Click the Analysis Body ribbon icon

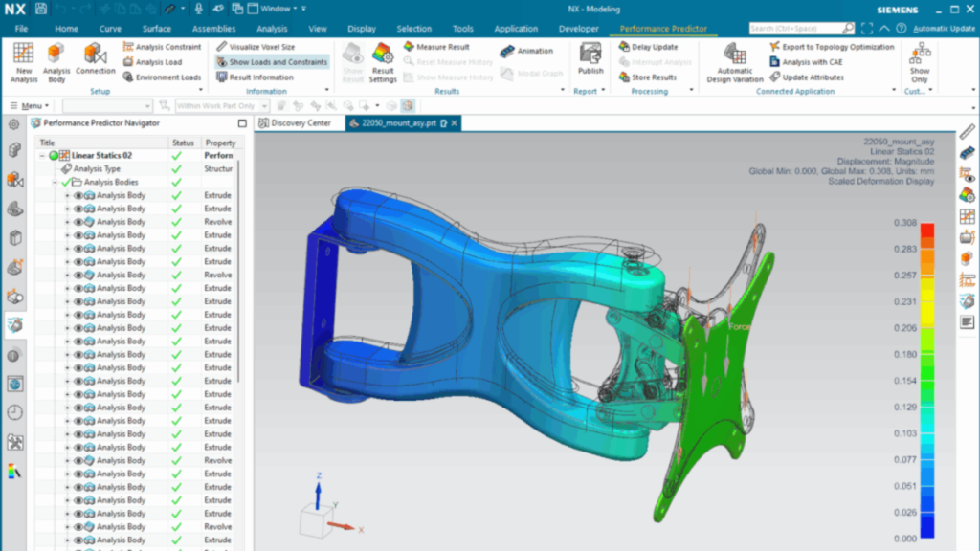pos(56,62)
